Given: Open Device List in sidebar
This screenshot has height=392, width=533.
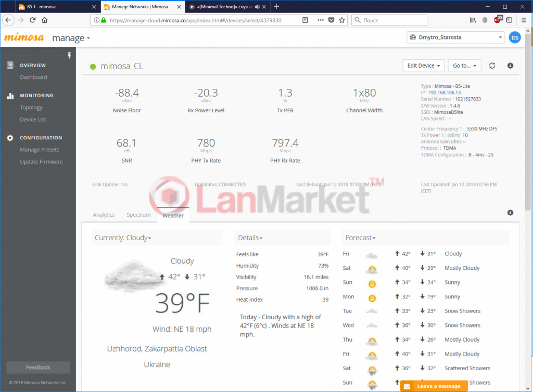Looking at the screenshot, I should [x=33, y=120].
